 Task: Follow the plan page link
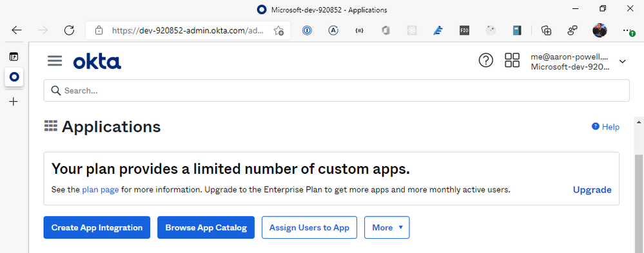point(101,190)
